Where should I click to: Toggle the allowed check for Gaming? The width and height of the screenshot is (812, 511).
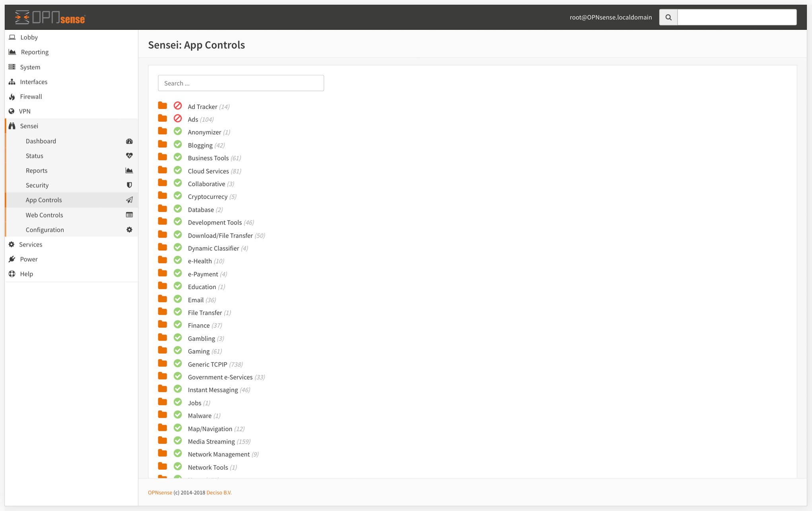click(178, 350)
